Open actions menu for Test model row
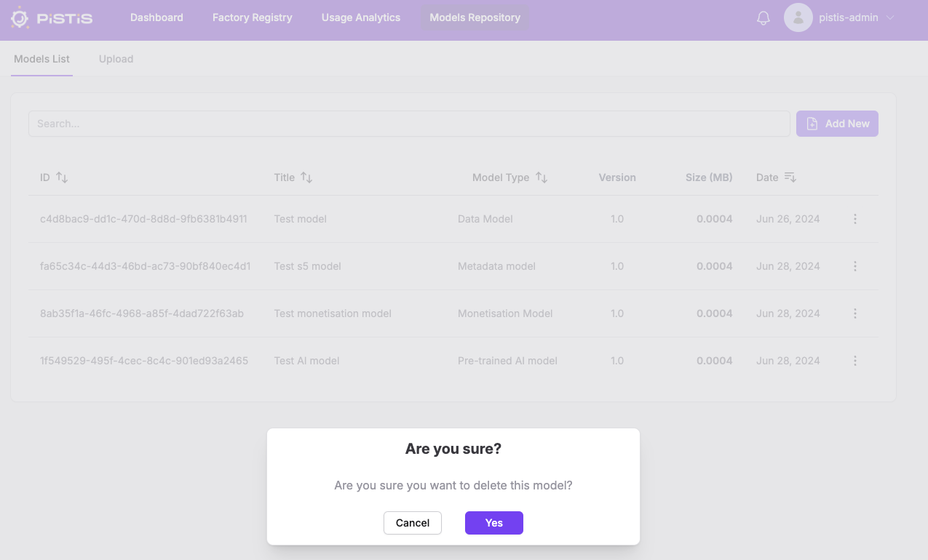Screen dimensions: 928x560 (x=855, y=219)
